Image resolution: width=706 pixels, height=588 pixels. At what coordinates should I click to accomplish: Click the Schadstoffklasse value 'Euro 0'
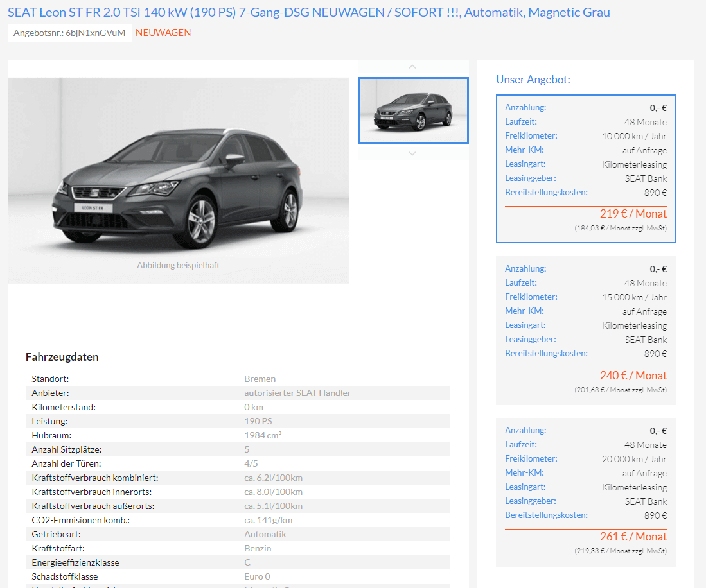click(257, 576)
